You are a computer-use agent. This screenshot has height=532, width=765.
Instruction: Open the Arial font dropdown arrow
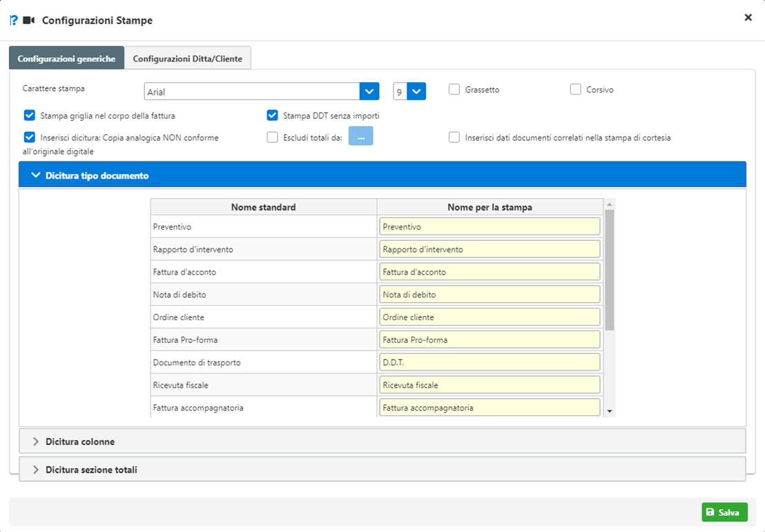tap(369, 91)
